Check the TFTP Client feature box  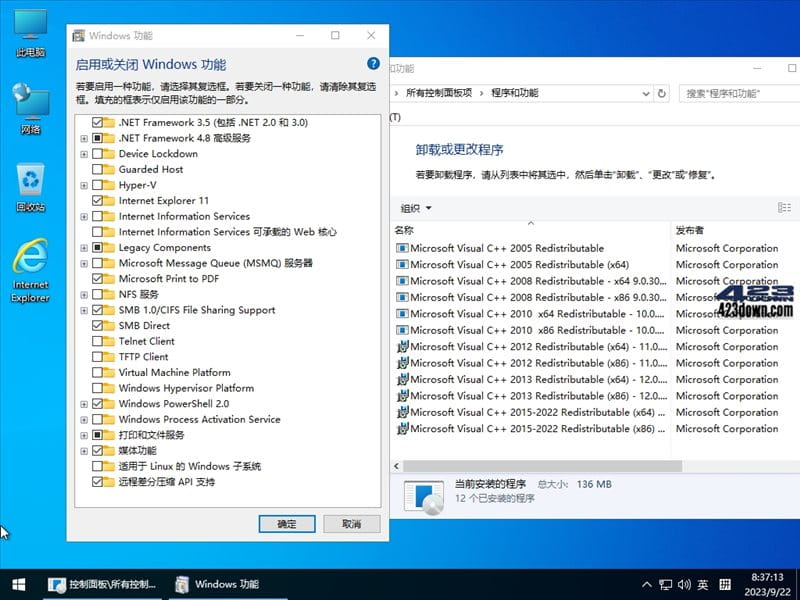click(x=95, y=357)
